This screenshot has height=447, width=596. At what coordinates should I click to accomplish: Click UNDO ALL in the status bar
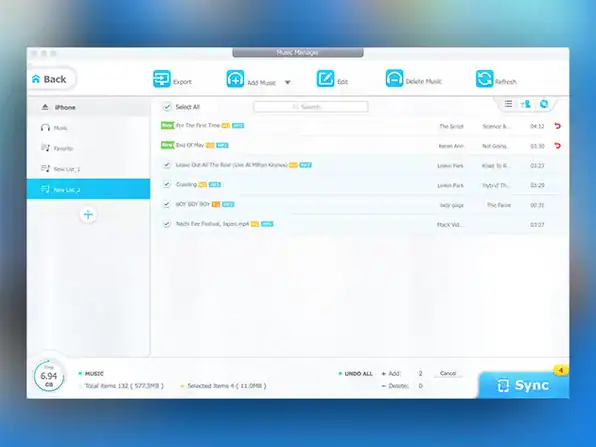pos(358,374)
